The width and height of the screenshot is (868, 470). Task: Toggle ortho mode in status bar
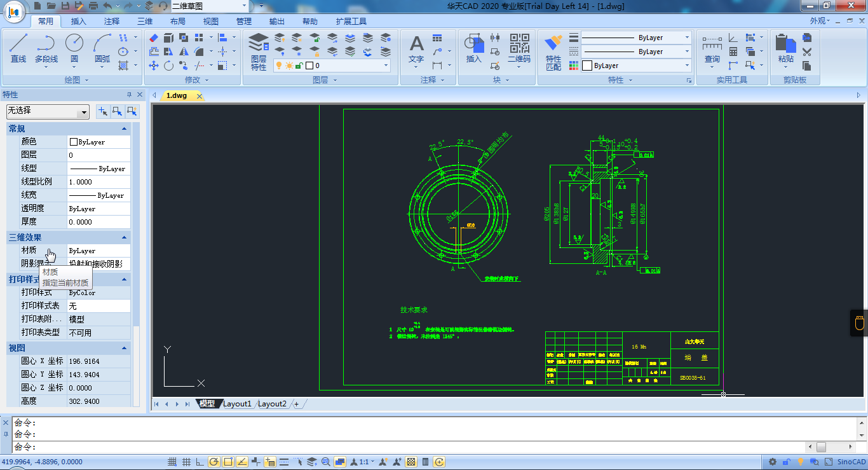pos(200,462)
